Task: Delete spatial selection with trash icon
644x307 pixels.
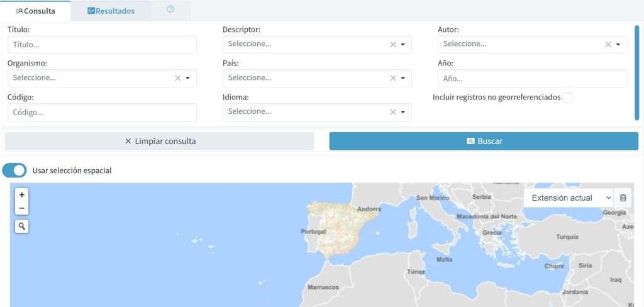Action: coord(623,198)
